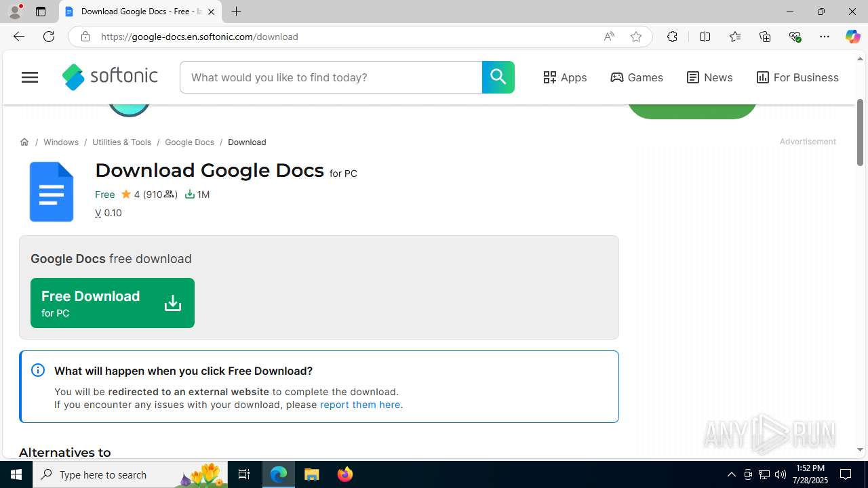This screenshot has width=868, height=488.
Task: Click the green Free label
Action: click(x=105, y=195)
